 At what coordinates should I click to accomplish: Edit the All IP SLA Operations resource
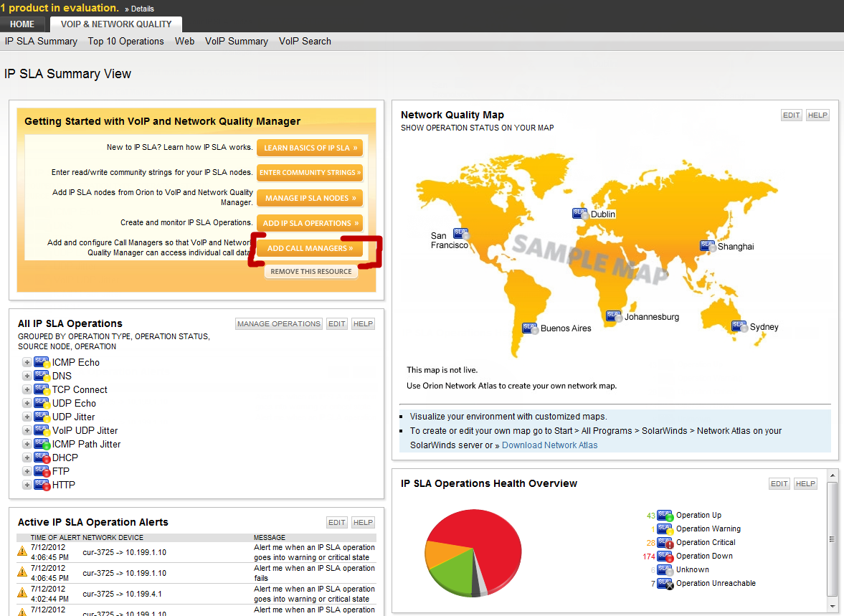point(337,323)
